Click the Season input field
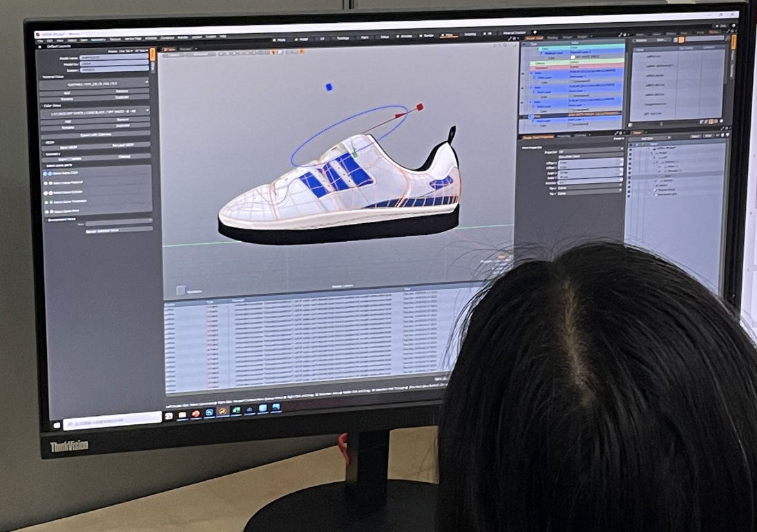This screenshot has width=757, height=532. (115, 70)
